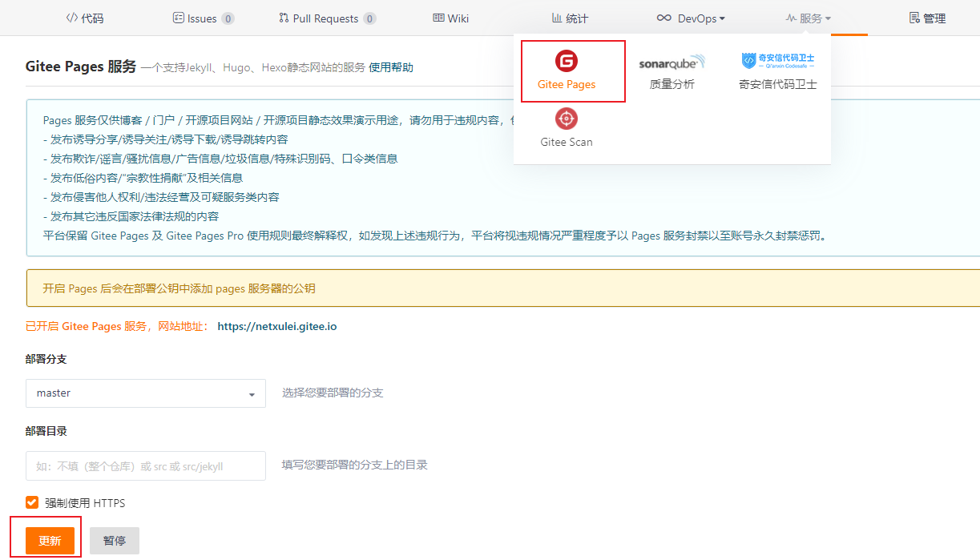
Task: Click the Gitee Pages 服务 heading
Action: (81, 66)
